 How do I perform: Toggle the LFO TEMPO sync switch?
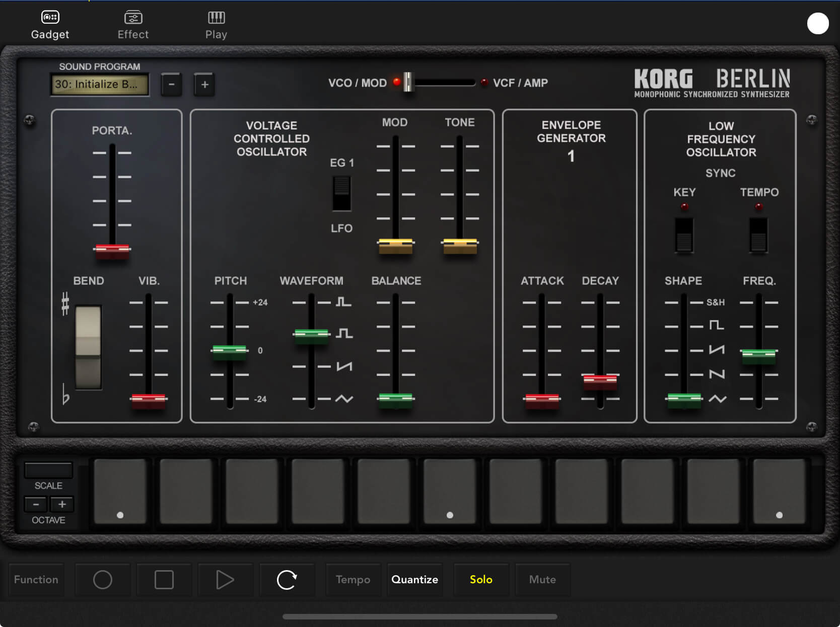758,235
